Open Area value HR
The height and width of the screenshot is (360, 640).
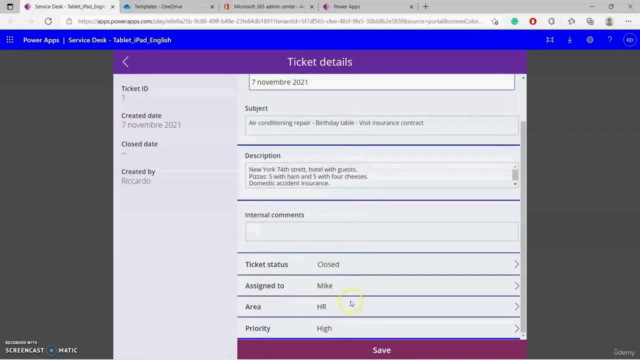click(x=322, y=307)
